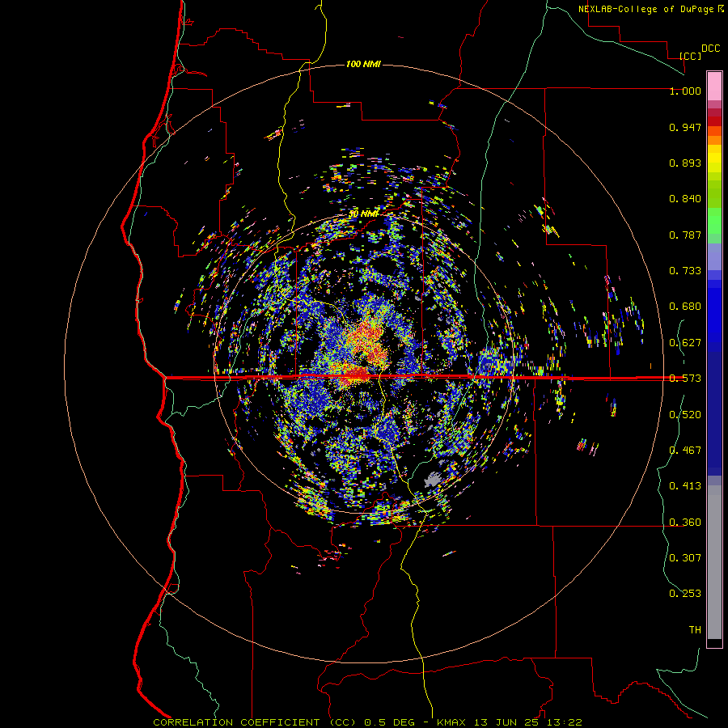Click the 0.787 scale value
728x728 pixels.
[x=685, y=235]
